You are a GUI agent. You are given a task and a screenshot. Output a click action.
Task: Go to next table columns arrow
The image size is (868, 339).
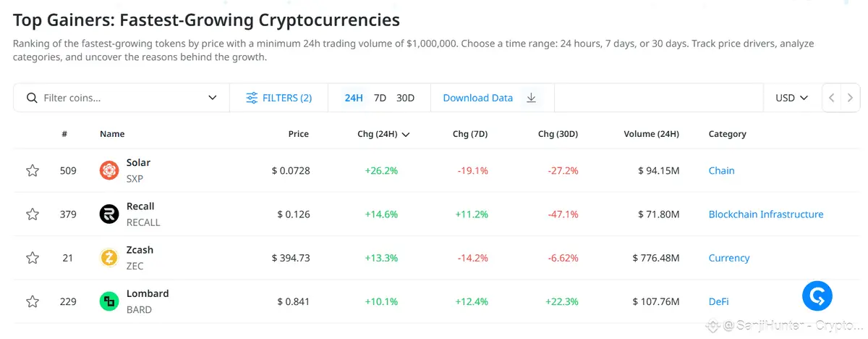coord(851,98)
